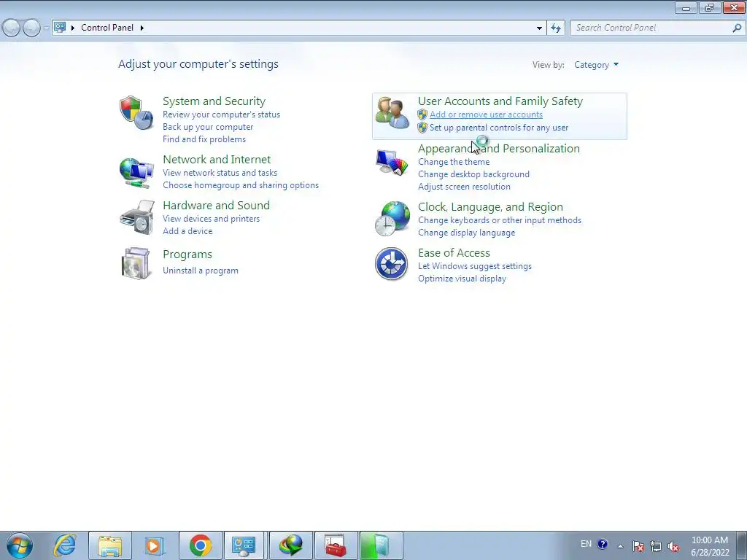747x560 pixels.
Task: Click the System and Security shield icon
Action: [x=136, y=113]
